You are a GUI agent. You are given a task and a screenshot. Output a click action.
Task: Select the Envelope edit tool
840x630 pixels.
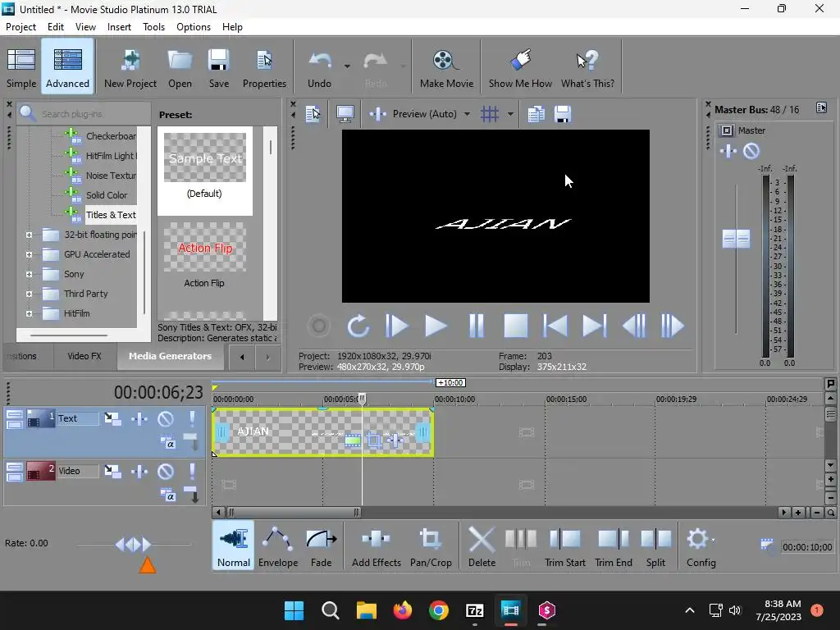tap(278, 546)
